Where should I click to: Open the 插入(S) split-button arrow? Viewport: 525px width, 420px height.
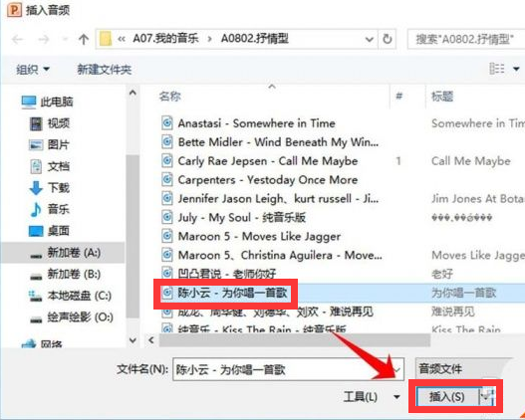(x=487, y=396)
